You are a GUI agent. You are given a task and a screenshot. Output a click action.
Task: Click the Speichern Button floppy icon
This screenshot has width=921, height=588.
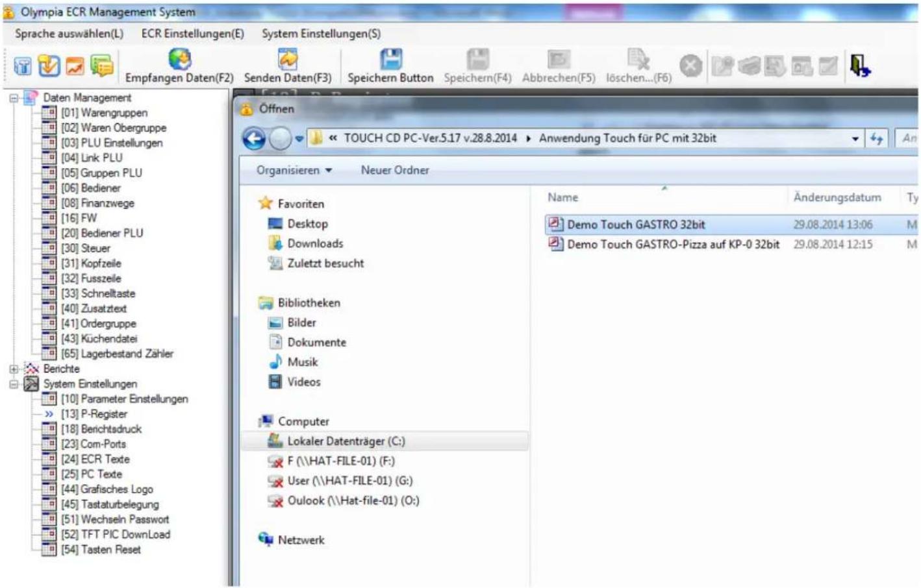pos(390,60)
